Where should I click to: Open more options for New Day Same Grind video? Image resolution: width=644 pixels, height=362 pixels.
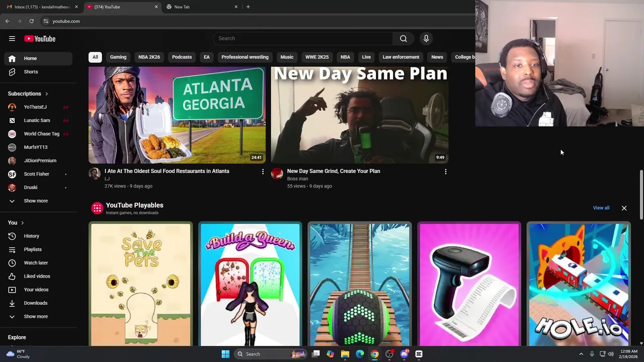click(x=445, y=172)
